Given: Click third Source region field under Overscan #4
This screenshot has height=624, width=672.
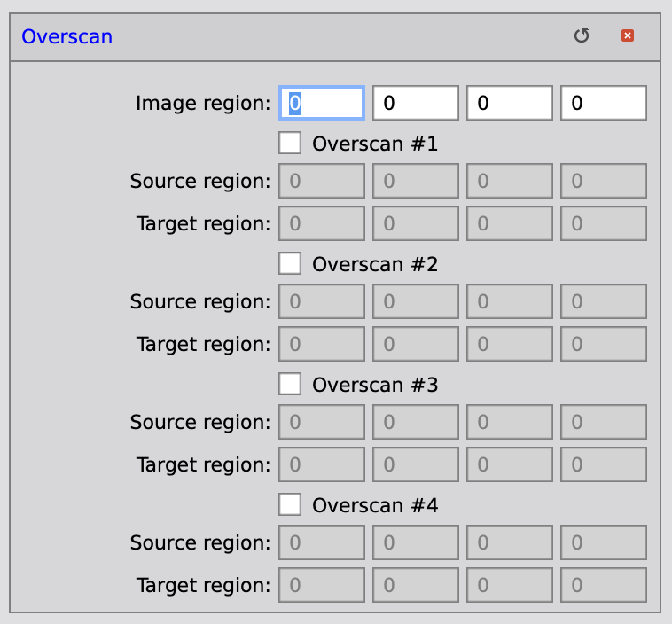Looking at the screenshot, I should click(510, 542).
